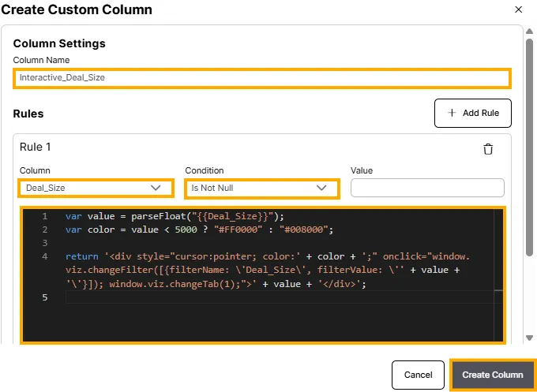
Task: Place cursor on the parseFloat code line
Action: (x=174, y=216)
